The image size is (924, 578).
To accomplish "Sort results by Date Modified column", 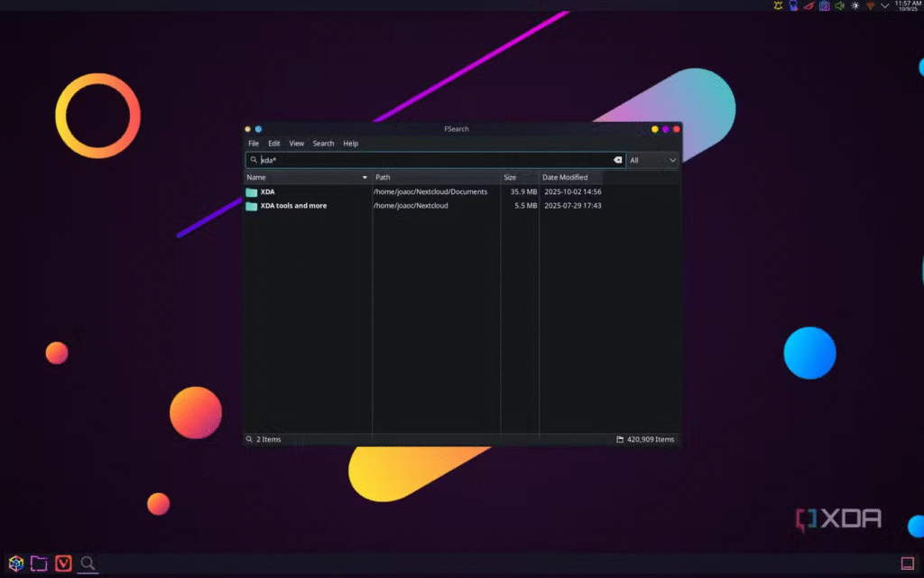I will [x=565, y=178].
